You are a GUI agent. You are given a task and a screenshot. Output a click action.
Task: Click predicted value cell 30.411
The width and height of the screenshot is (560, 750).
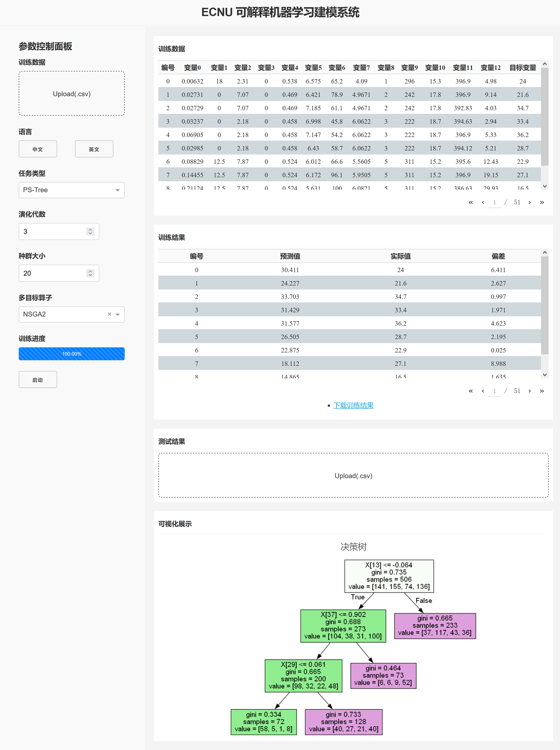point(290,270)
